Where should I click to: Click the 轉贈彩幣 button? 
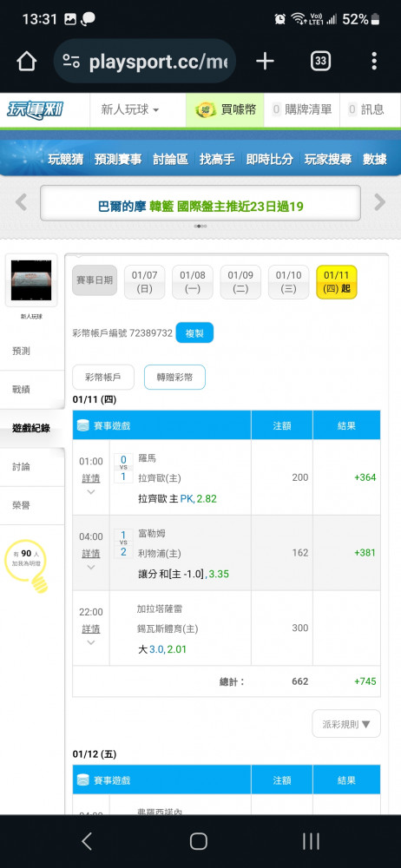click(174, 378)
